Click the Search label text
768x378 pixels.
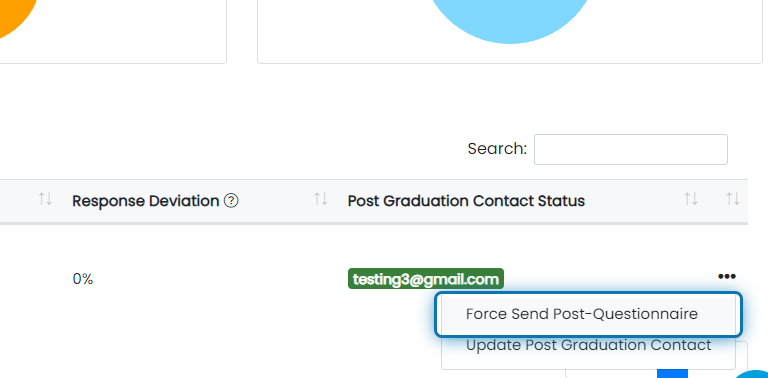tap(497, 149)
